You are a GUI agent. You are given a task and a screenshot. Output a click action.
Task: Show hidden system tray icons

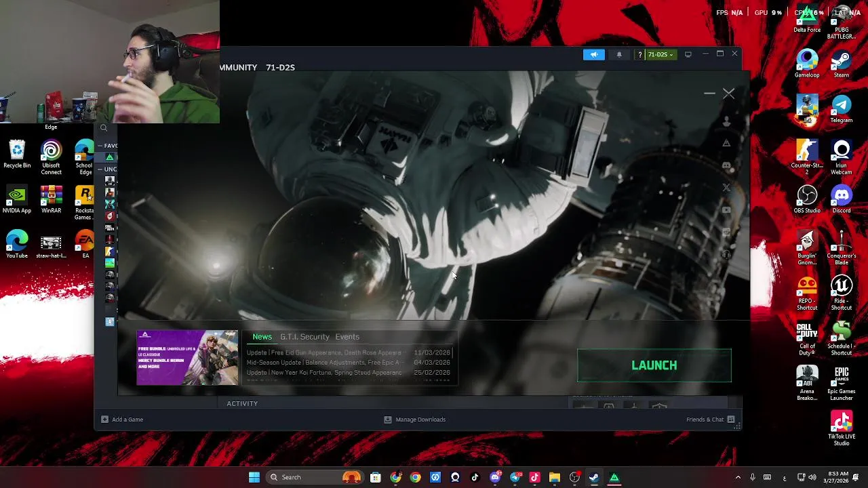[738, 477]
